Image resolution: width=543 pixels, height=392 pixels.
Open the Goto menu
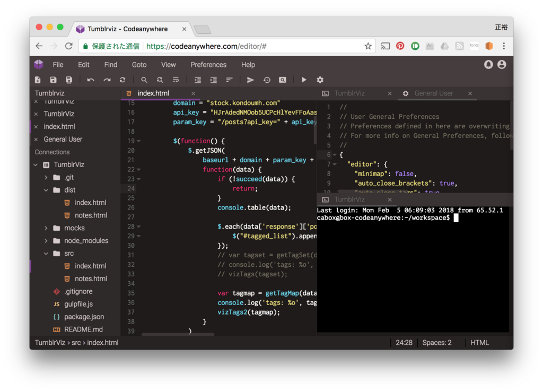click(x=139, y=65)
